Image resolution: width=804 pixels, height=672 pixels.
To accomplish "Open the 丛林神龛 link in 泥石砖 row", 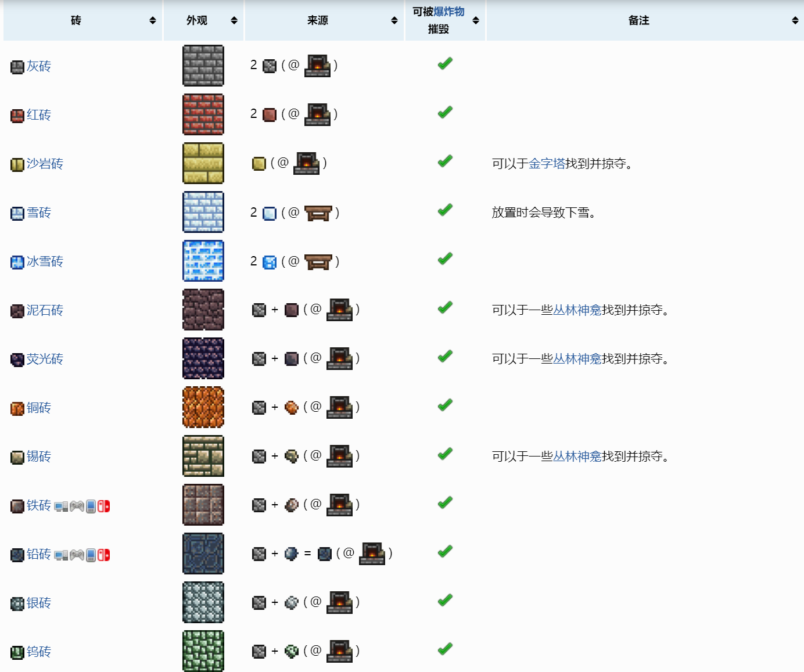I will click(577, 310).
